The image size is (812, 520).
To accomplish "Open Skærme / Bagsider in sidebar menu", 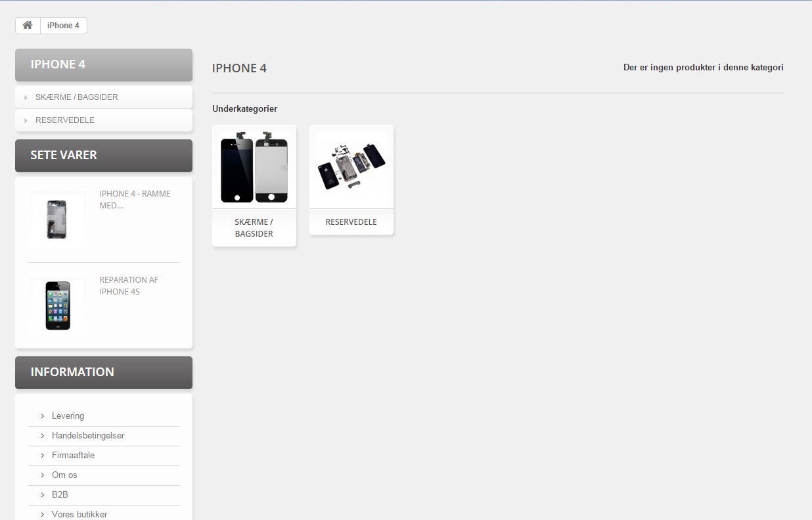I will (77, 97).
